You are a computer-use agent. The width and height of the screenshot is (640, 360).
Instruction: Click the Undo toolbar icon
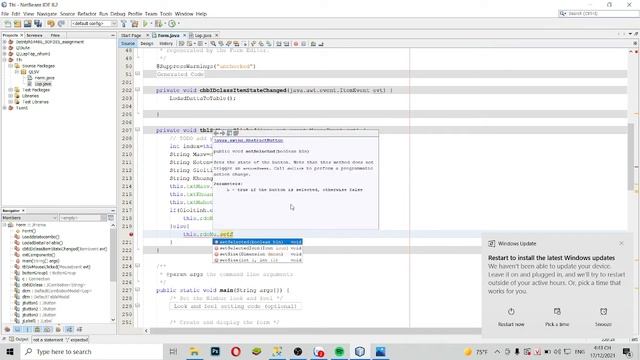[x=51, y=24]
